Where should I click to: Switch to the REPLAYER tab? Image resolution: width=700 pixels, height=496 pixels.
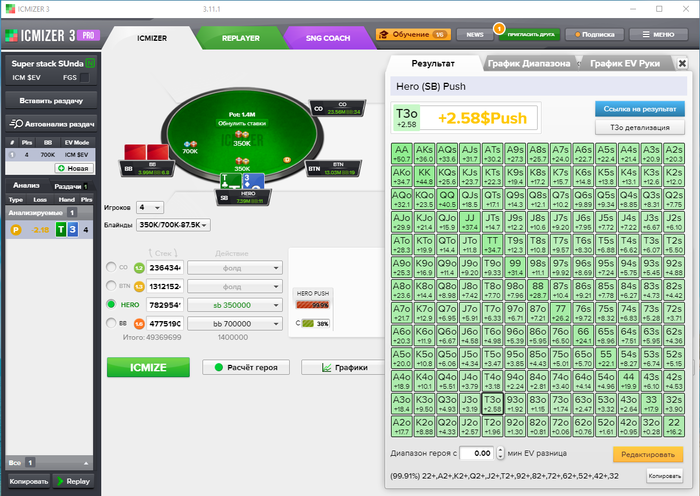[x=241, y=38]
